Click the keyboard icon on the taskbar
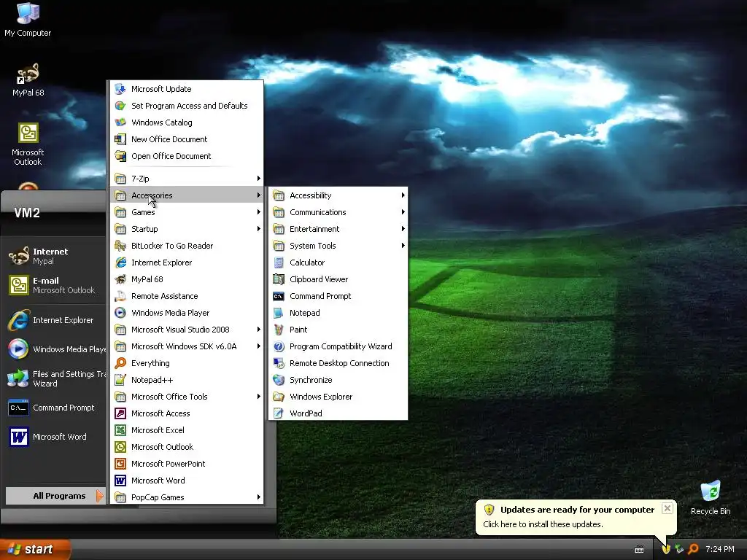 tap(639, 550)
